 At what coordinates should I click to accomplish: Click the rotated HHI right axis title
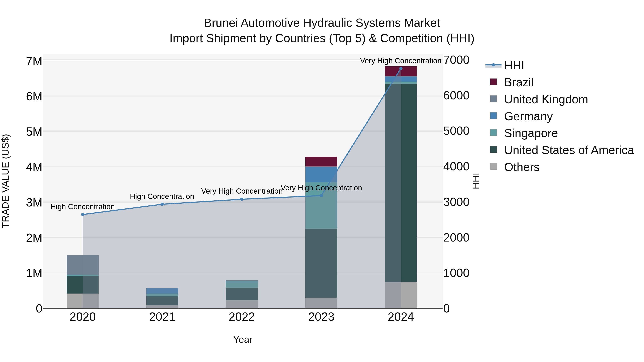tap(476, 181)
